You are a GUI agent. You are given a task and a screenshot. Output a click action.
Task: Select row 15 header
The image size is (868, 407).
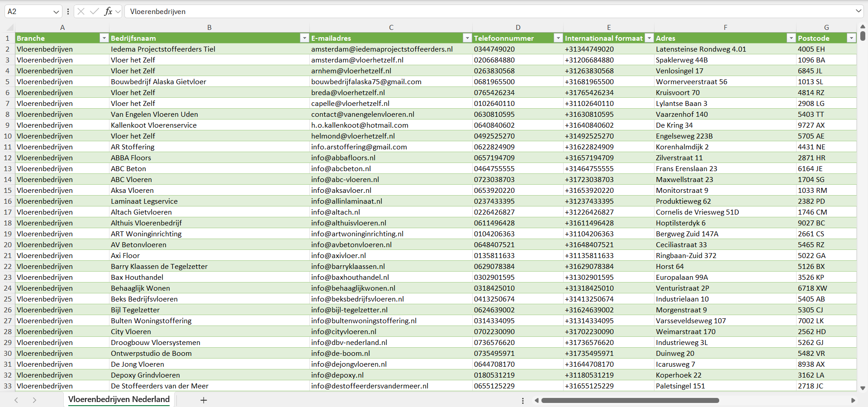8,191
